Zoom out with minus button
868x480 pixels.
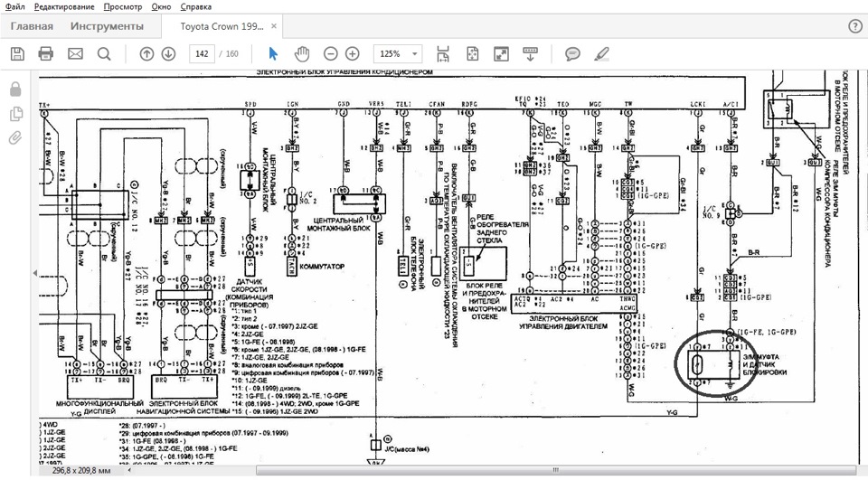pyautogui.click(x=331, y=53)
